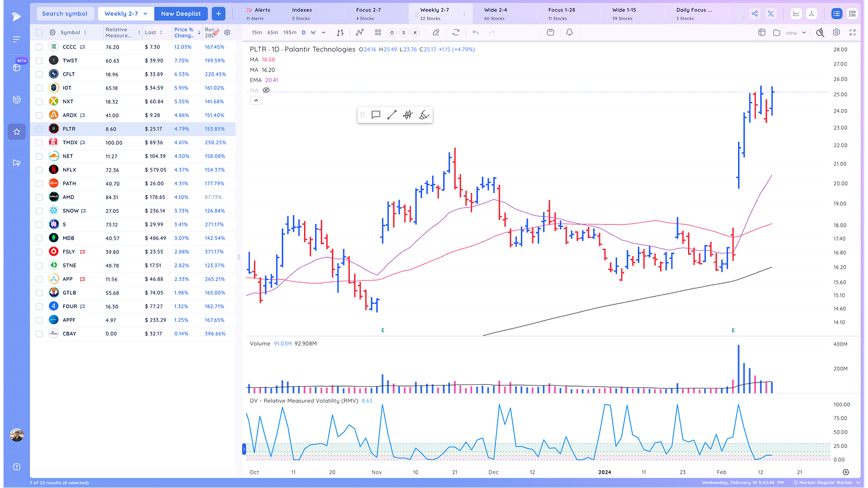
Task: Share the deeplist via share icon
Action: tap(755, 13)
